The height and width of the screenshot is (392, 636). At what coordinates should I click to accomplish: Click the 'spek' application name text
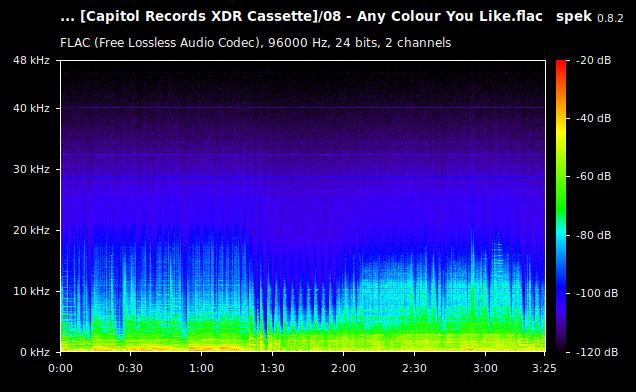(574, 17)
